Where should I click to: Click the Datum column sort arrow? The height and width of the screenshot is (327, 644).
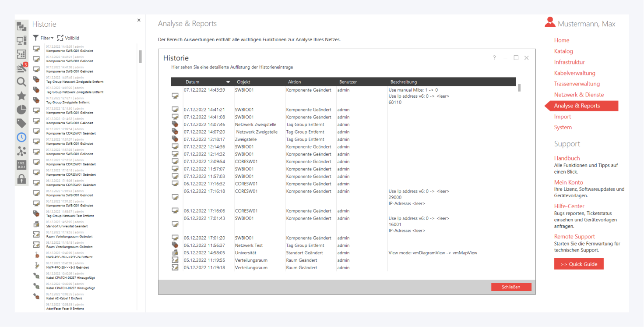tap(228, 82)
